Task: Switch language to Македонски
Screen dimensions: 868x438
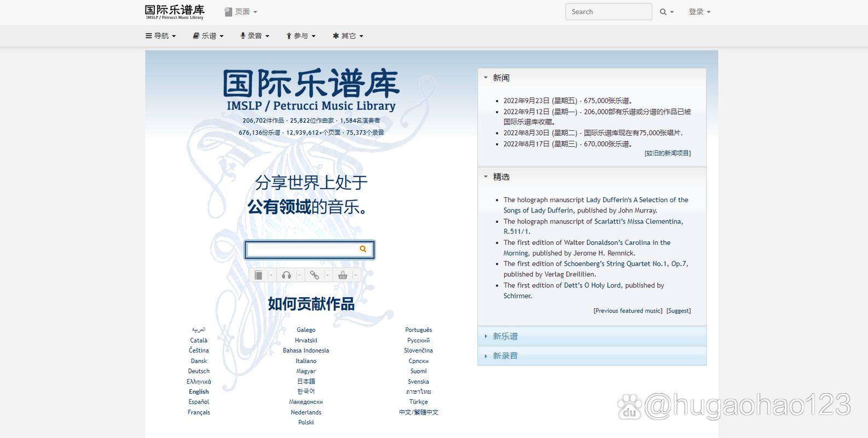Action: (x=306, y=402)
